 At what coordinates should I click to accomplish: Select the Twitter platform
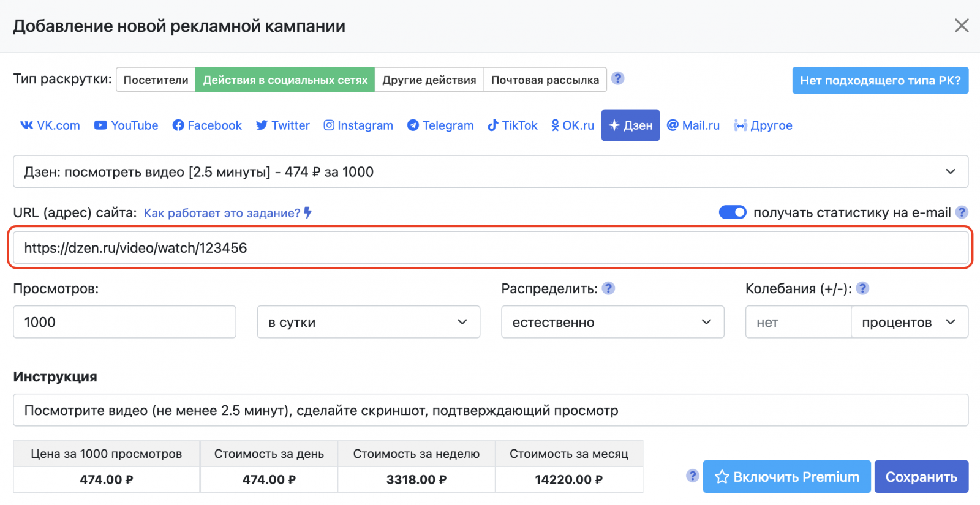tap(282, 125)
